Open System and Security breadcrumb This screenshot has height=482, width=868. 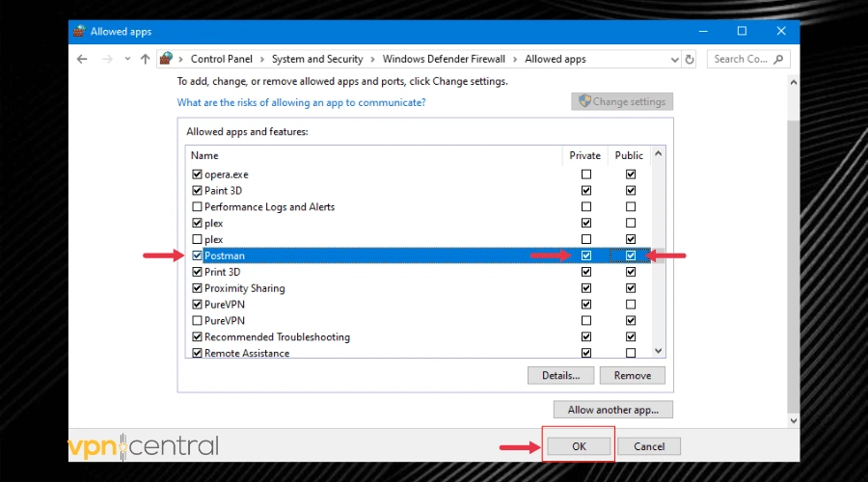click(x=317, y=59)
